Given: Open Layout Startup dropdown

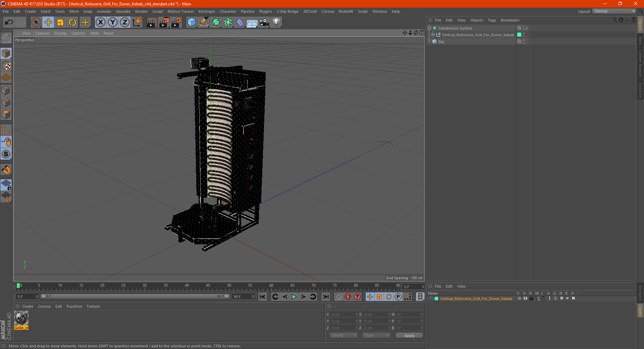Looking at the screenshot, I should pos(614,11).
